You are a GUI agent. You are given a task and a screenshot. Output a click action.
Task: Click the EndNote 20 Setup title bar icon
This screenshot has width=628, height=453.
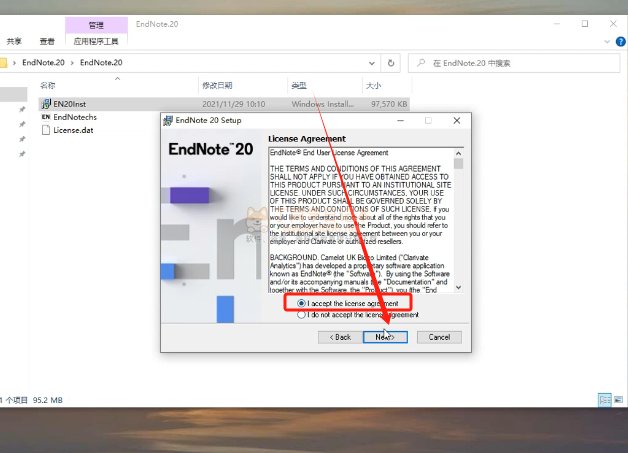[x=168, y=120]
